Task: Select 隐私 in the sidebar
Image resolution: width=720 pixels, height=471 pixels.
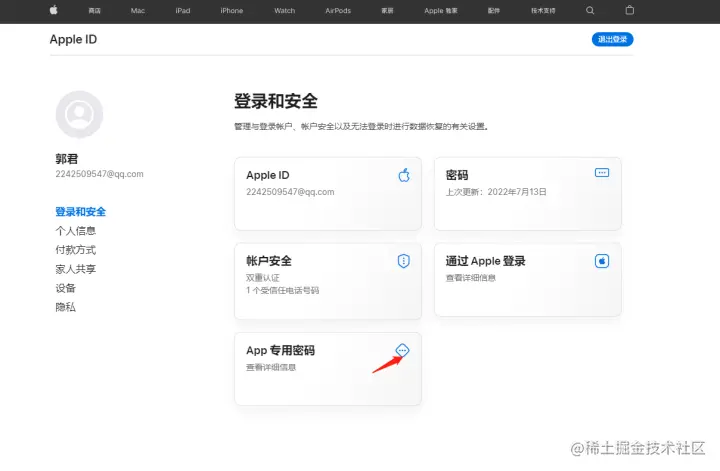Action: coord(65,307)
